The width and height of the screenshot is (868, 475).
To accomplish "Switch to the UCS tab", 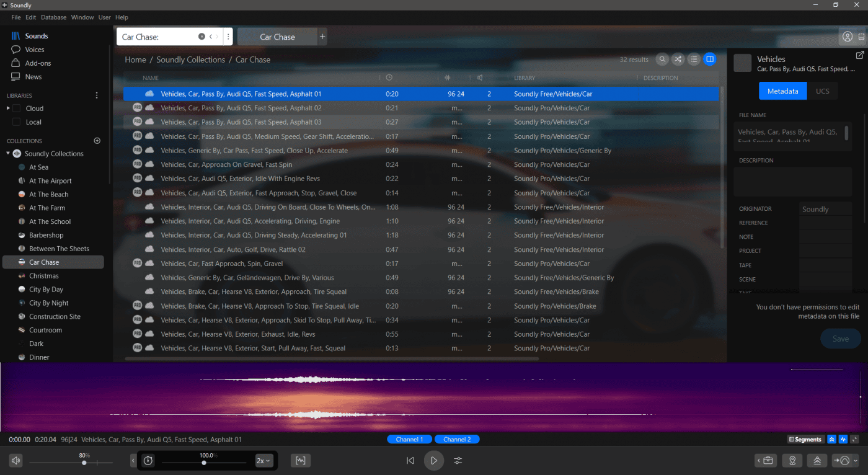I will click(822, 91).
